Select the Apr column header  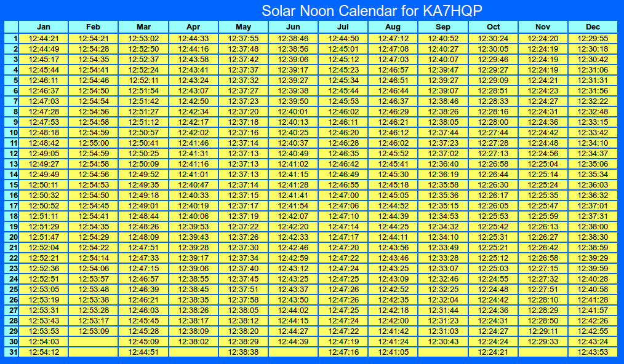[193, 27]
